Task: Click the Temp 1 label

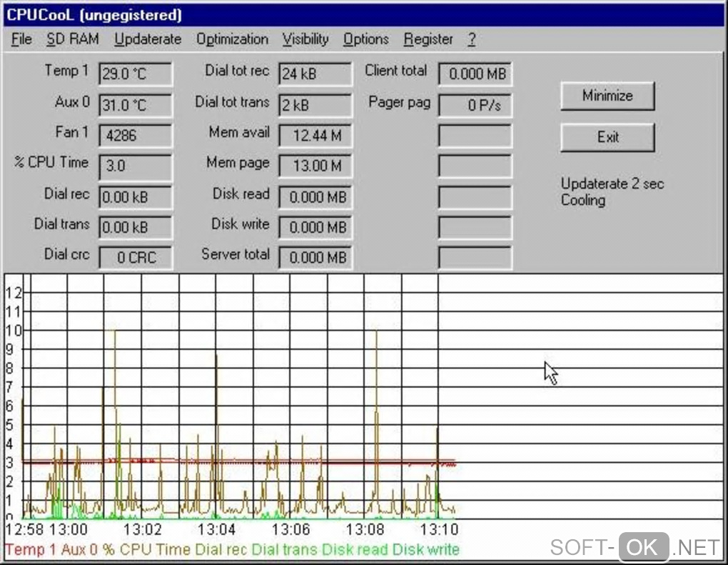Action: [66, 71]
